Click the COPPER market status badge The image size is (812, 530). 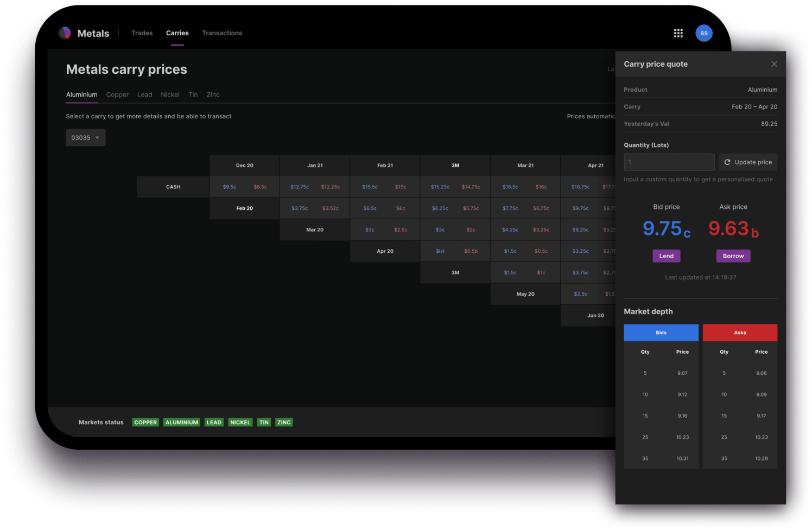[x=145, y=423]
